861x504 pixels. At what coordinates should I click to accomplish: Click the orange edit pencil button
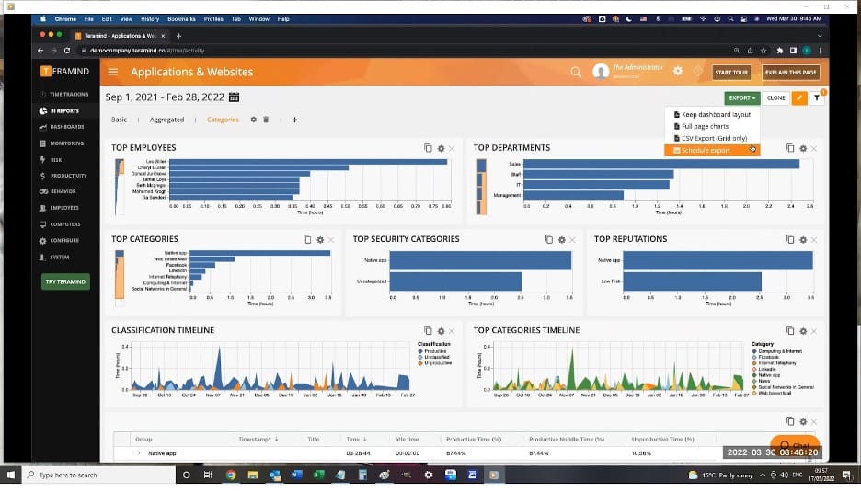(799, 97)
